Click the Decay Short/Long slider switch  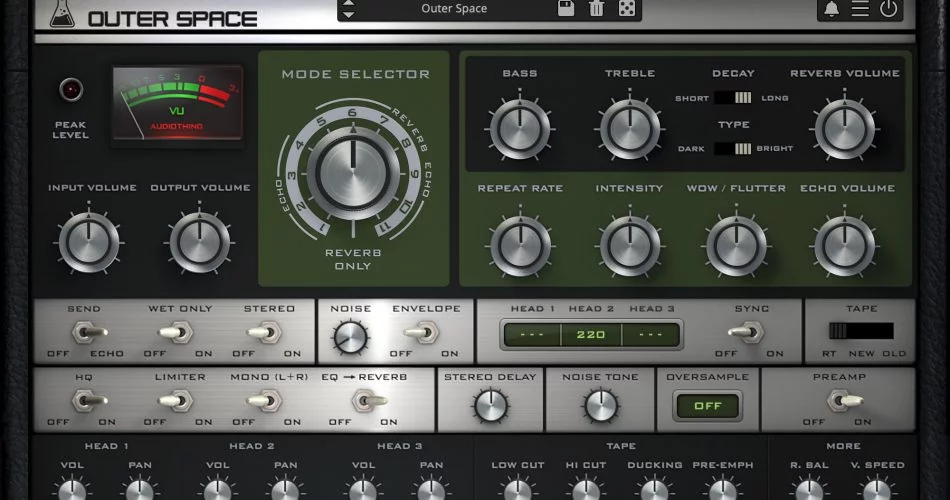pyautogui.click(x=733, y=98)
